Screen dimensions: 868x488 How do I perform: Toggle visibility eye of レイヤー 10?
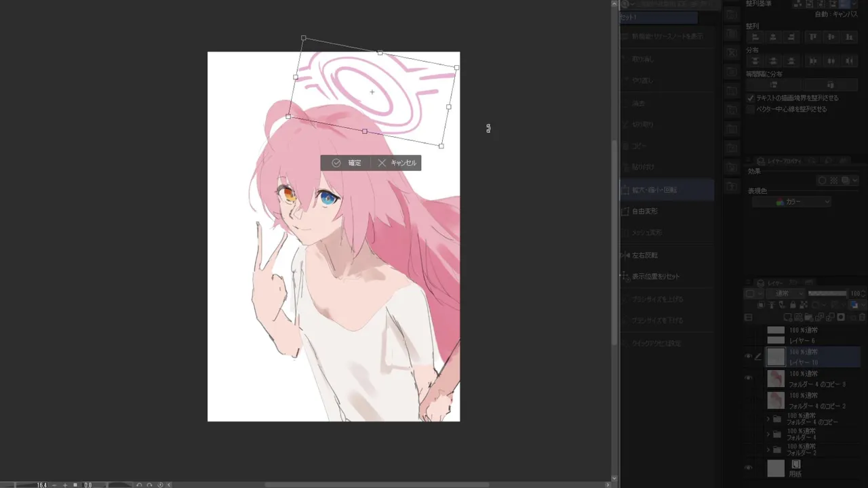coord(749,357)
